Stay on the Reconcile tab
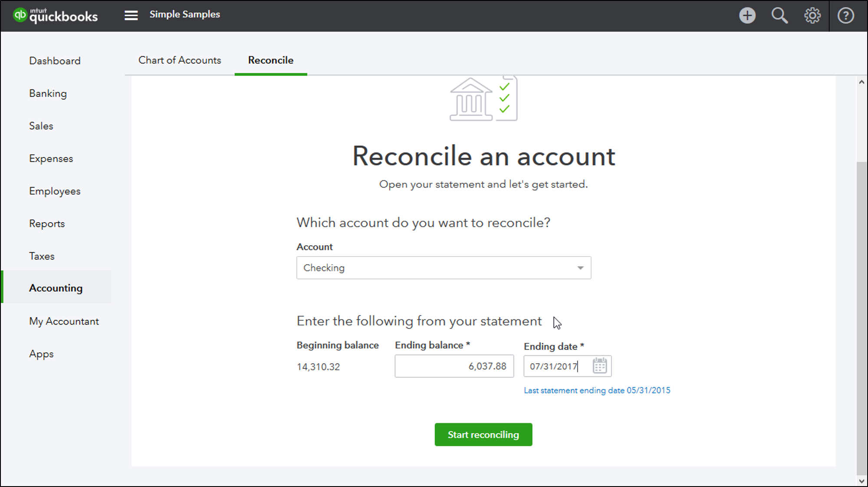This screenshot has height=487, width=868. (x=270, y=60)
